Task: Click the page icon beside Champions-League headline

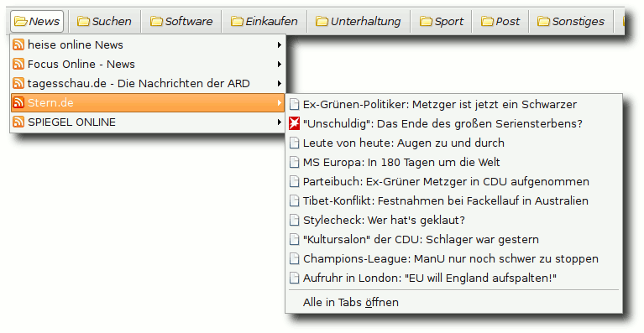Action: coord(295,258)
